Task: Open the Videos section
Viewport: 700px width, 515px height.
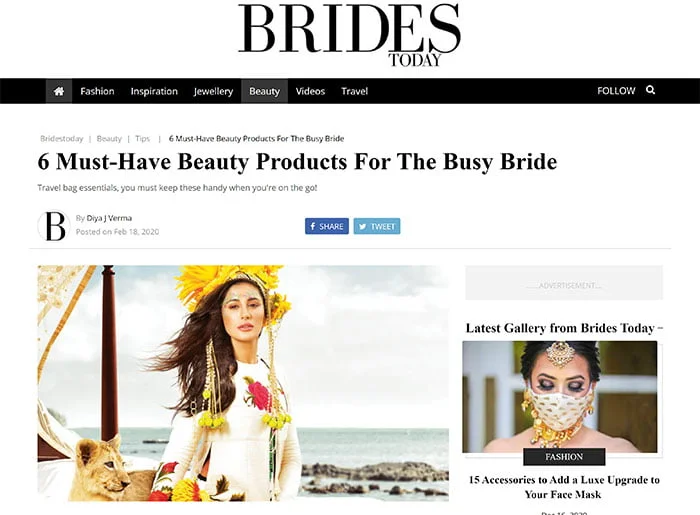Action: [310, 91]
